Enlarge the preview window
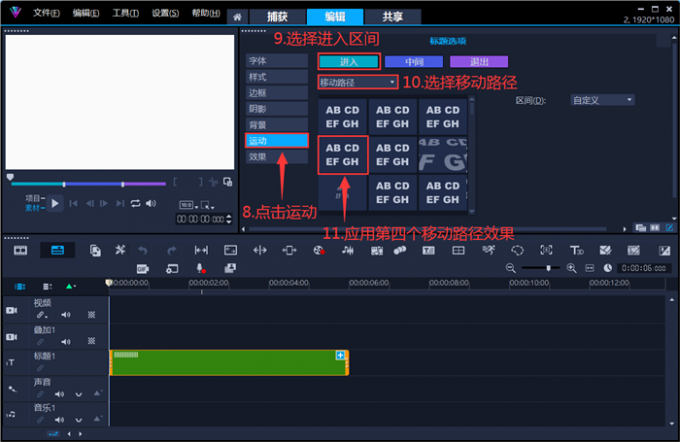The image size is (680, 442). [228, 182]
